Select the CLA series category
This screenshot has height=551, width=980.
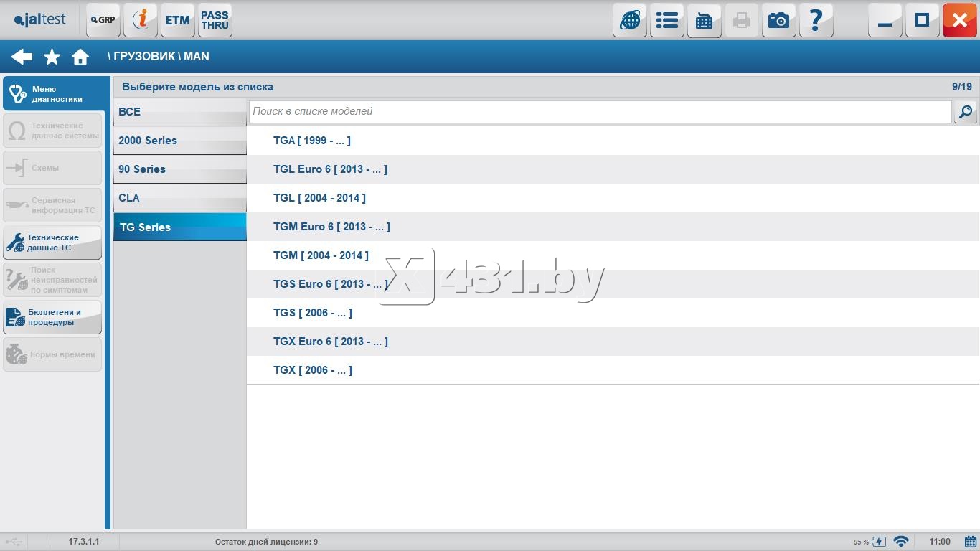(179, 198)
